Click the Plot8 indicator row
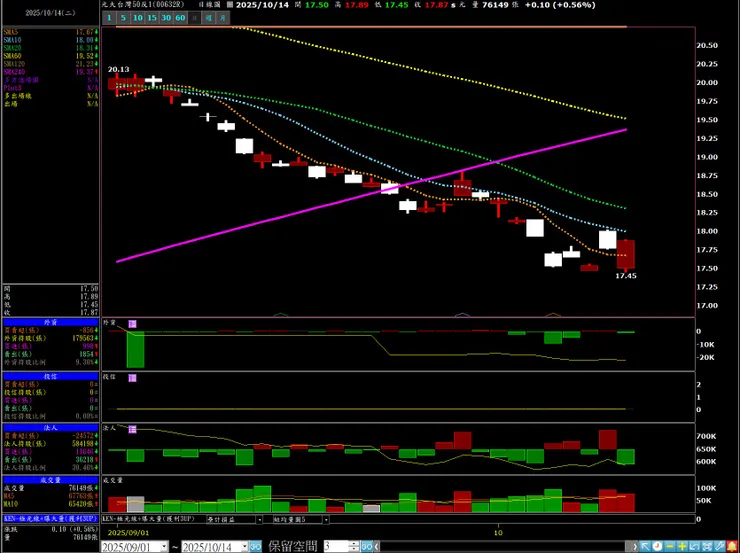 (x=50, y=88)
